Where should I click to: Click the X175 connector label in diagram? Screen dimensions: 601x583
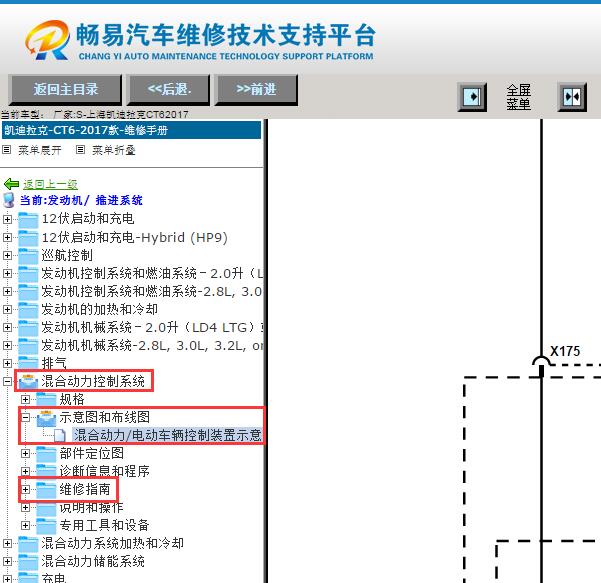(565, 351)
